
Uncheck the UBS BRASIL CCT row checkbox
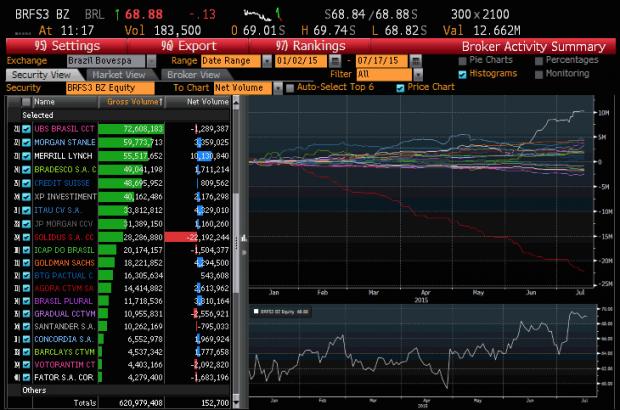click(x=25, y=130)
